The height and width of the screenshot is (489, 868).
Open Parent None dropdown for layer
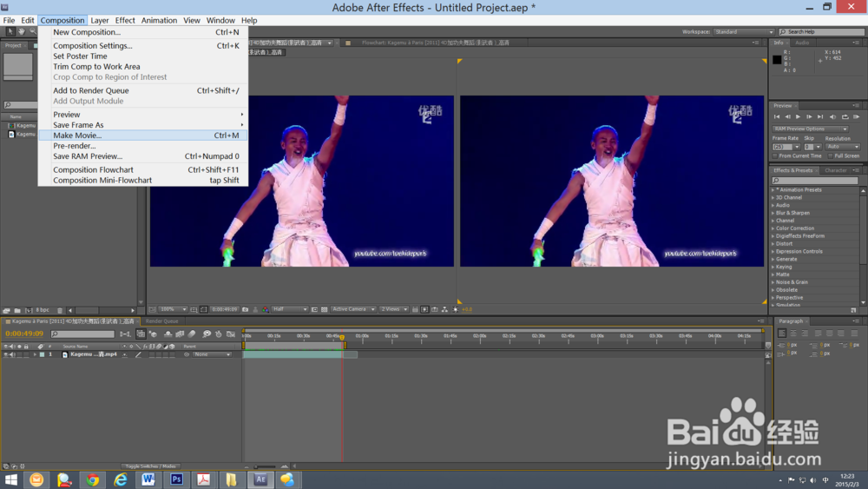point(213,354)
